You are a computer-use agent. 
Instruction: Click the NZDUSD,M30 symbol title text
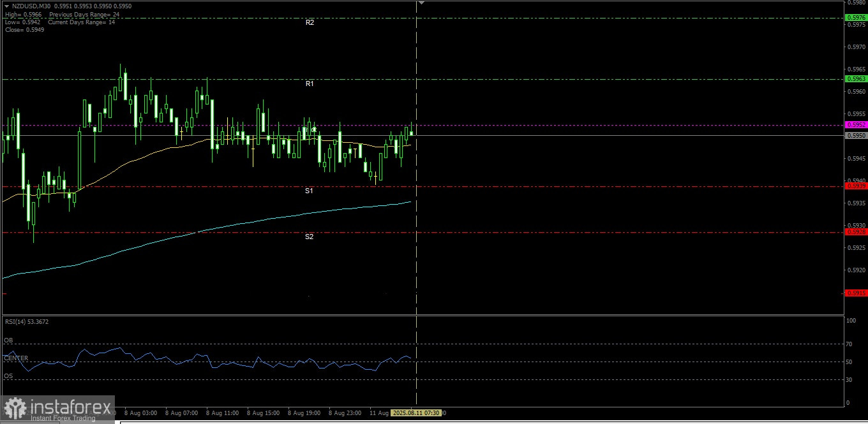[x=31, y=5]
